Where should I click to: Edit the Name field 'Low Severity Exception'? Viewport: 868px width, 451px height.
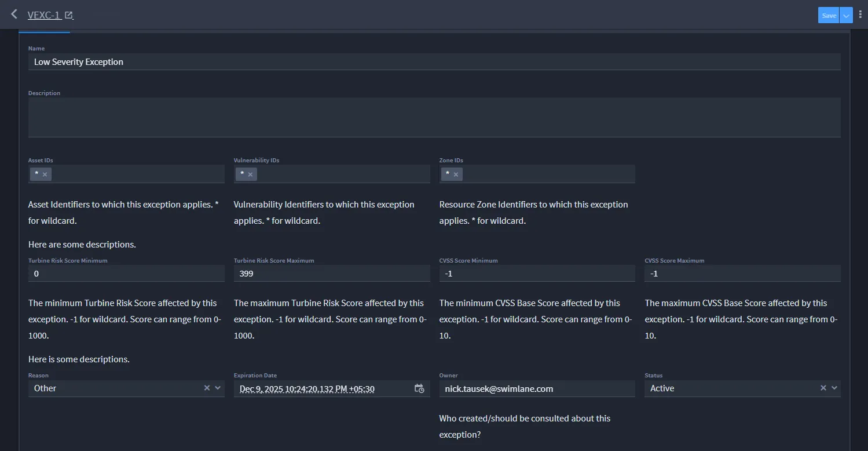[434, 62]
